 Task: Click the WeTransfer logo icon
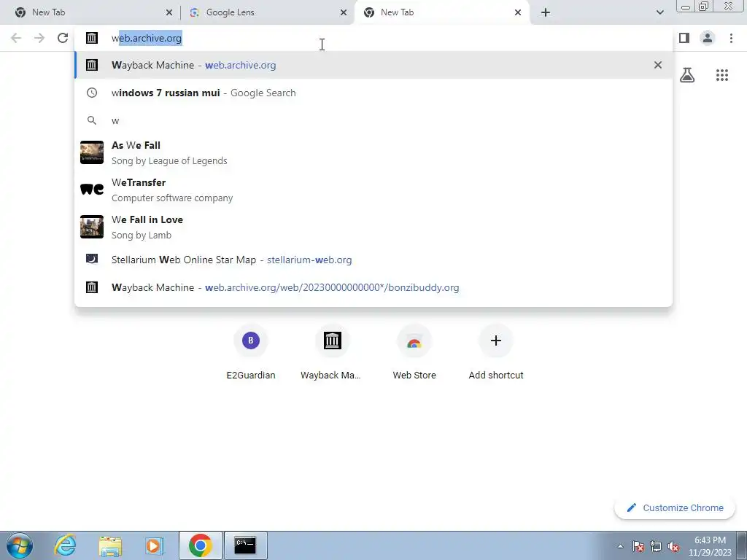click(92, 190)
